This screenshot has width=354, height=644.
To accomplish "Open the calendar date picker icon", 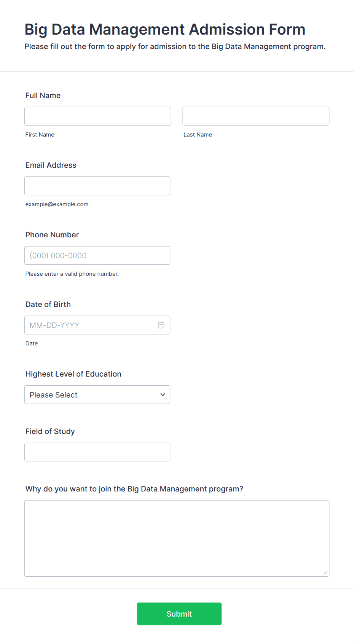I will click(161, 325).
